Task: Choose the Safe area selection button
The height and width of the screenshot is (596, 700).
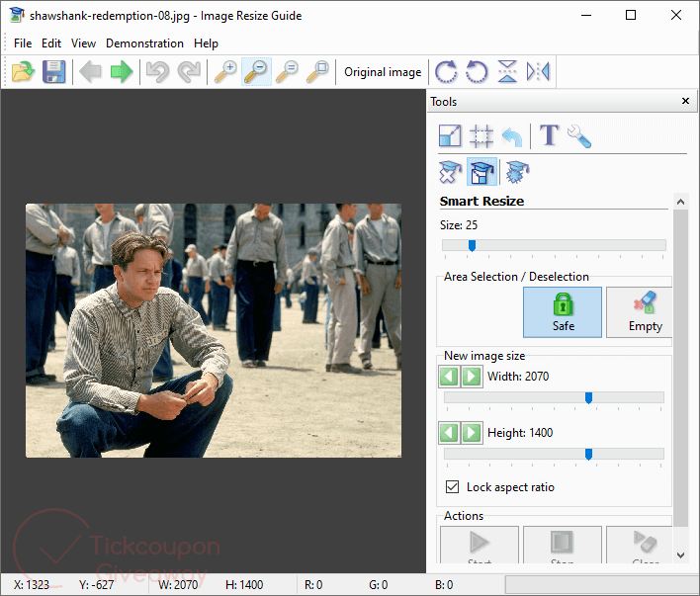Action: [563, 312]
